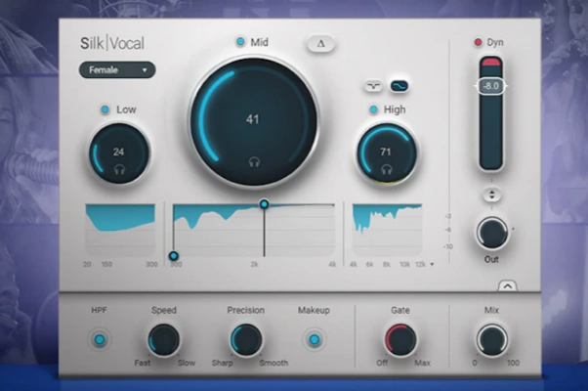Click the 150 frequency label
The image size is (588, 391).
[106, 265]
